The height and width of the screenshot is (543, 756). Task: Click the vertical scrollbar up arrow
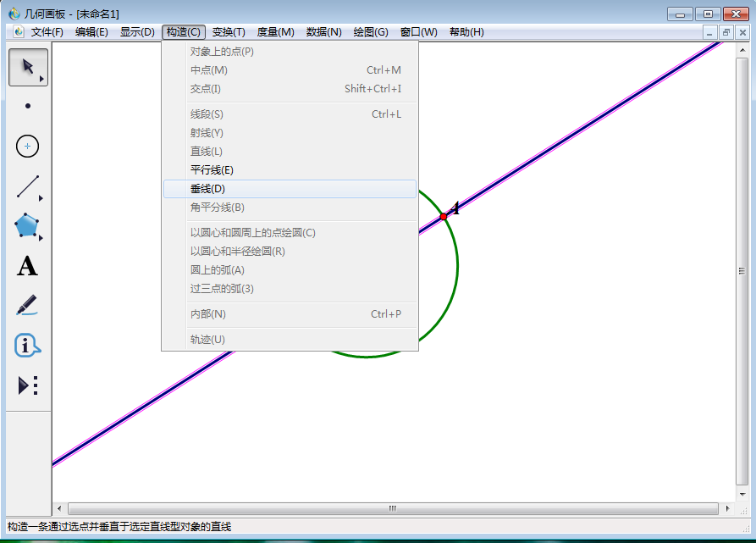(742, 50)
